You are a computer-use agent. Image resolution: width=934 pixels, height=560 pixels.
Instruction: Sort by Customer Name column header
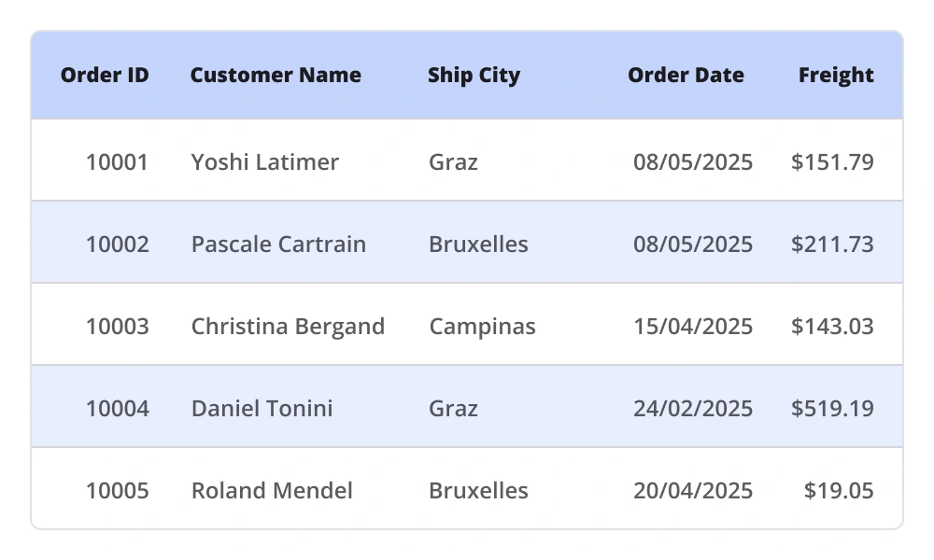point(276,76)
